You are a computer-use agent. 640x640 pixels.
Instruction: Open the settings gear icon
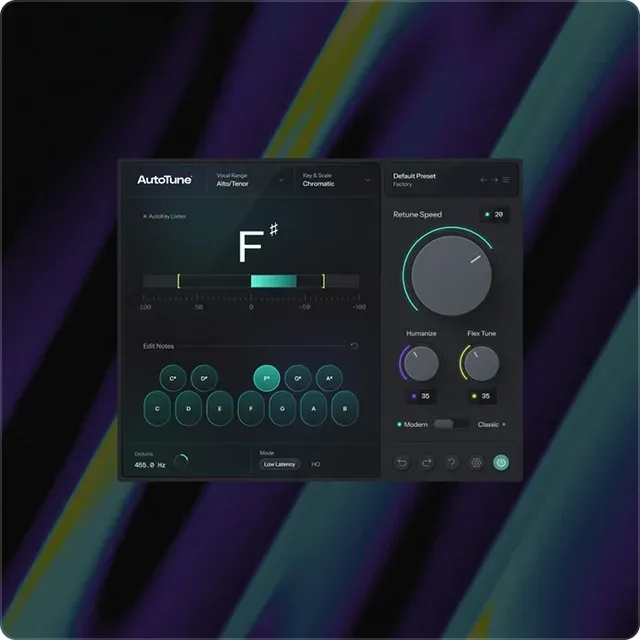(x=476, y=463)
